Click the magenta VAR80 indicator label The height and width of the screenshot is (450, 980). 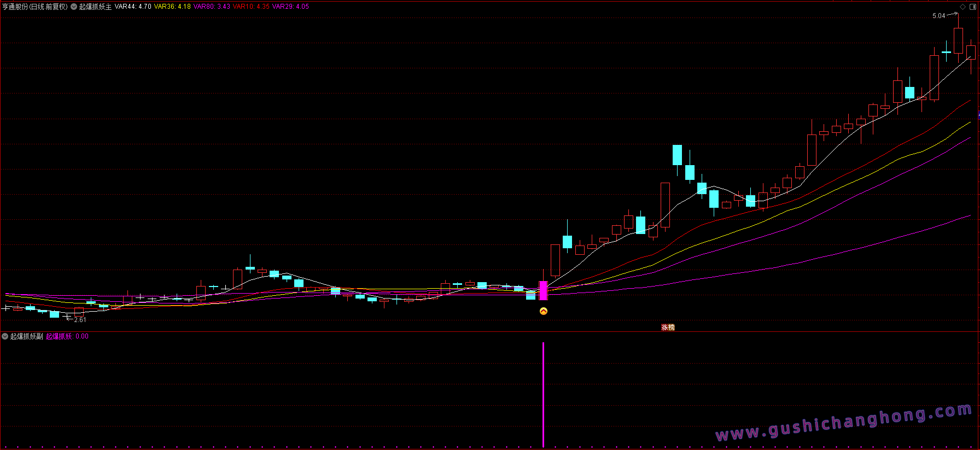click(x=212, y=7)
